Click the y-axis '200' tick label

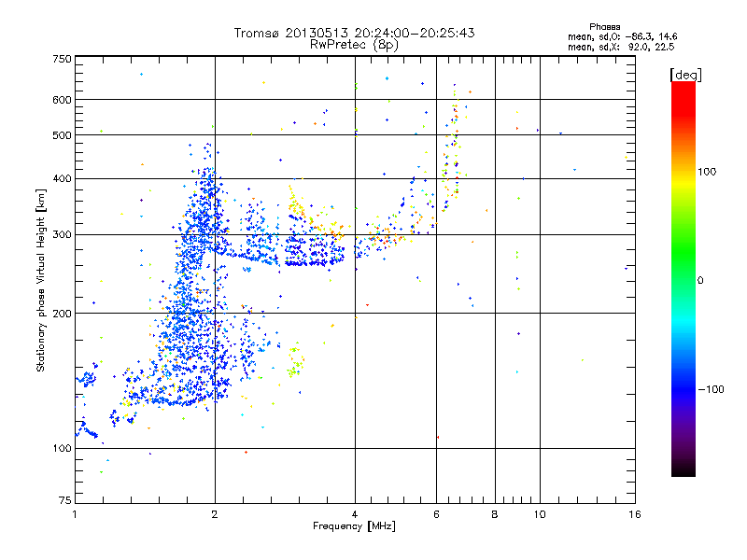(x=62, y=314)
